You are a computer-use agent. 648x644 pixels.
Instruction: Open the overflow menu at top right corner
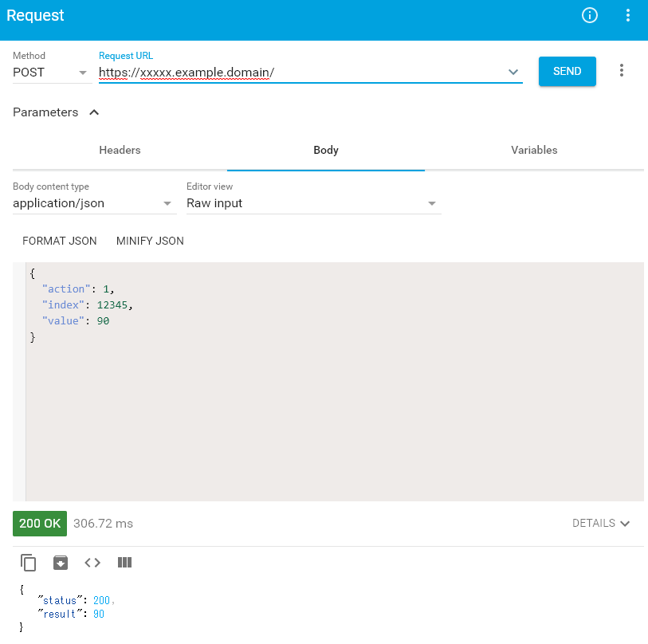pyautogui.click(x=628, y=15)
